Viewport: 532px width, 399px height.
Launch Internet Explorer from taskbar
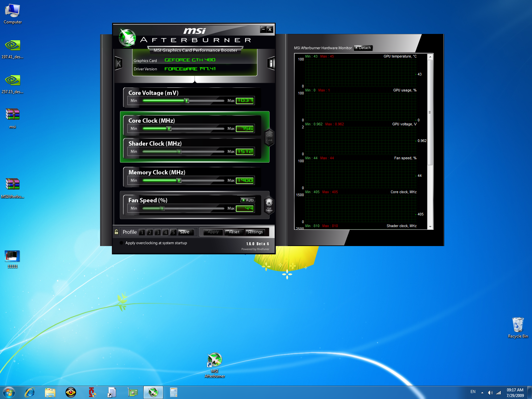(x=30, y=393)
